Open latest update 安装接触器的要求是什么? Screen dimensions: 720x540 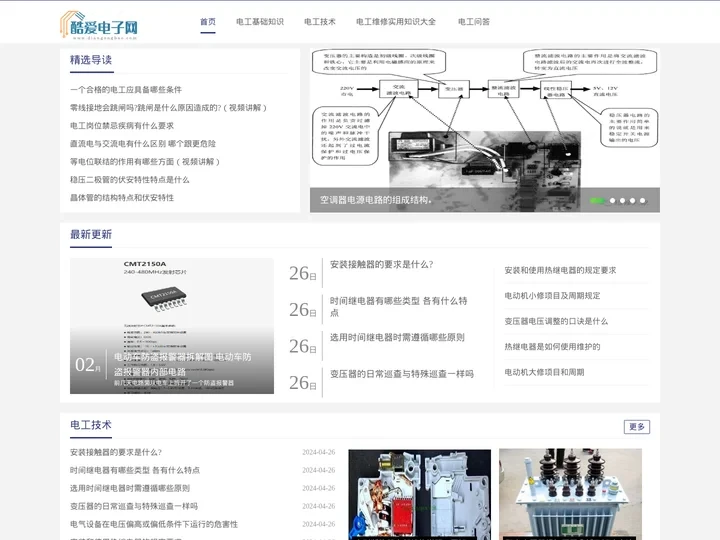(x=382, y=264)
